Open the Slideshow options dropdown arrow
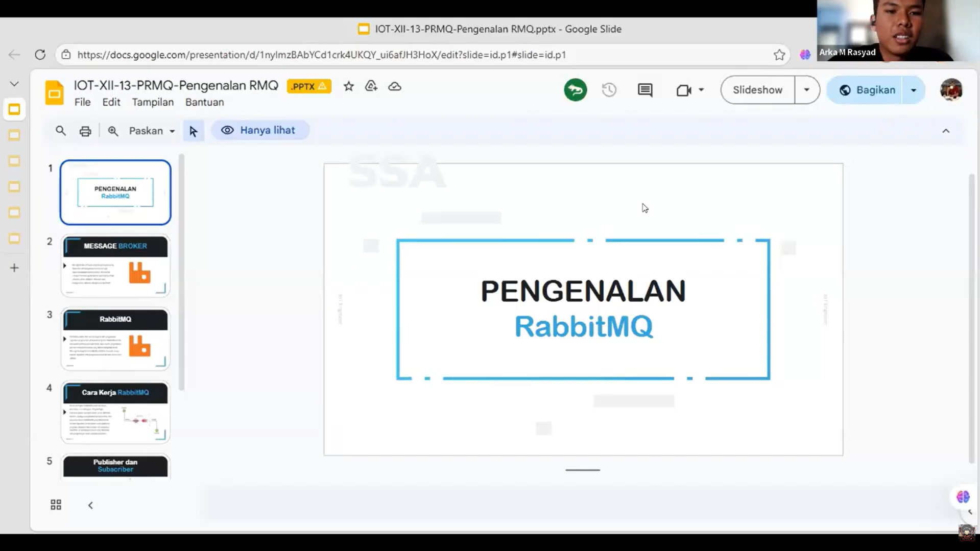The width and height of the screenshot is (980, 551). (x=806, y=90)
